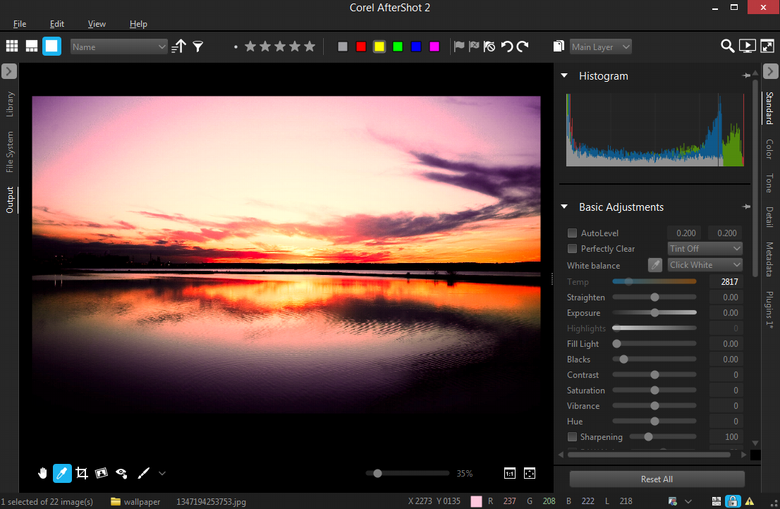Image resolution: width=780 pixels, height=509 pixels.
Task: Select the Pan hand tool
Action: click(43, 473)
